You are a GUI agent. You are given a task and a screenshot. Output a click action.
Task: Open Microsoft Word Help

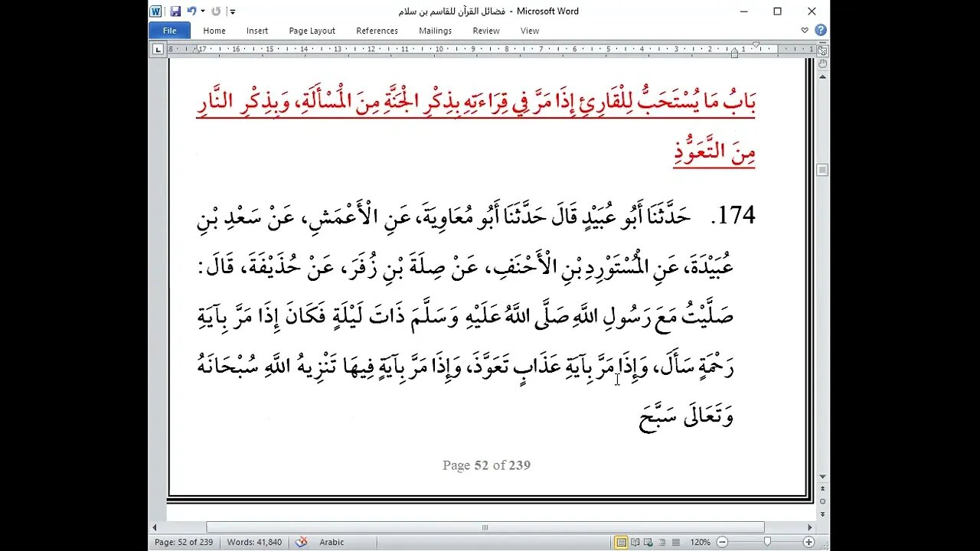[821, 31]
